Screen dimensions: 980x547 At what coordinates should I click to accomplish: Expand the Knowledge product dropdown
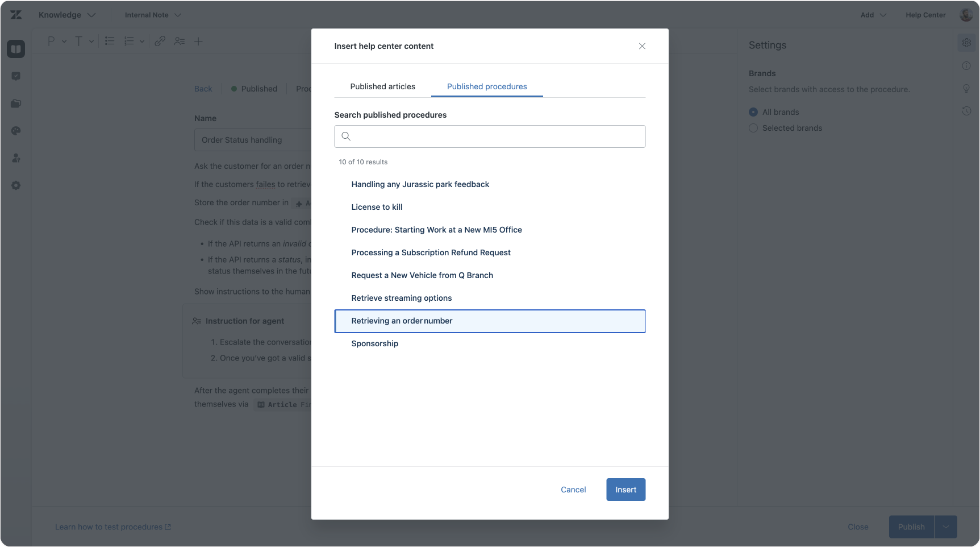tap(67, 15)
